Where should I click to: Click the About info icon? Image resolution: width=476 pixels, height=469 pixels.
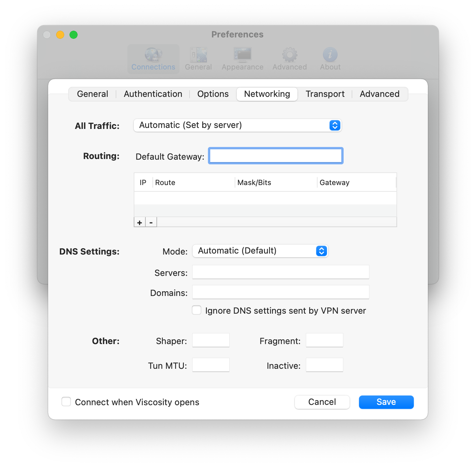click(330, 55)
